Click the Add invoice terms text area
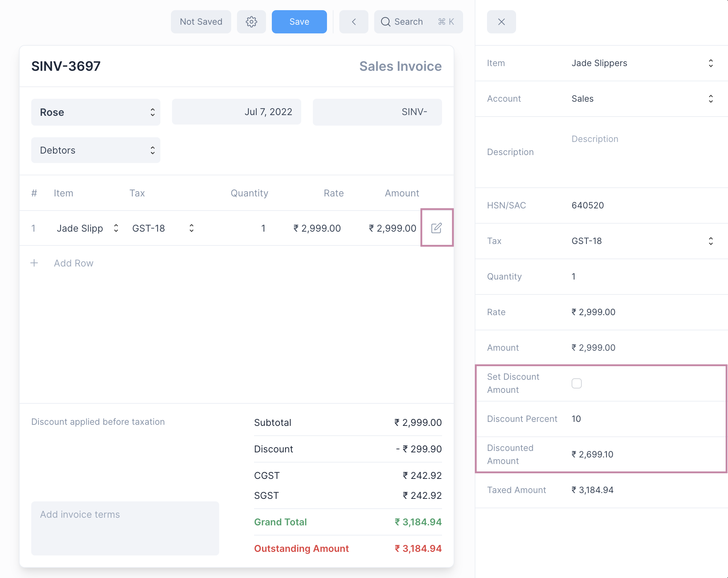The image size is (728, 578). click(125, 528)
